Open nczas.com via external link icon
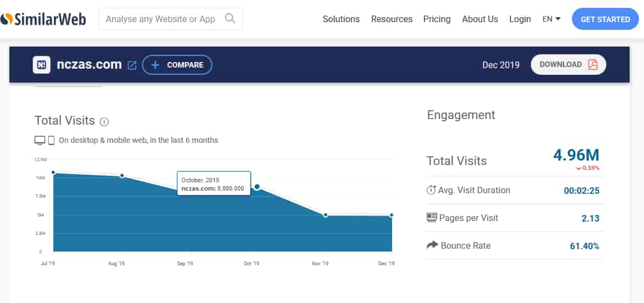The image size is (644, 303). pyautogui.click(x=132, y=65)
